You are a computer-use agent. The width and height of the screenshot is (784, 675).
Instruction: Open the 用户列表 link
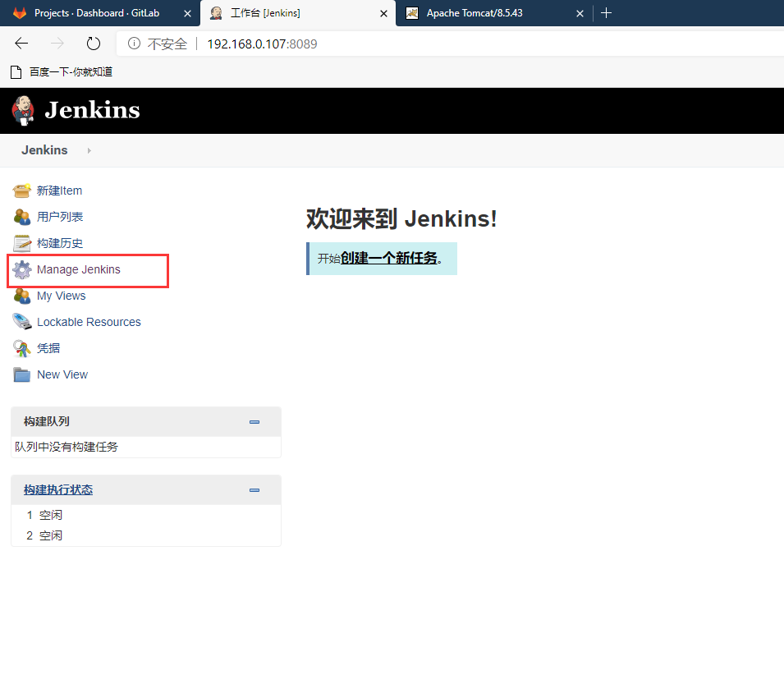coord(60,217)
